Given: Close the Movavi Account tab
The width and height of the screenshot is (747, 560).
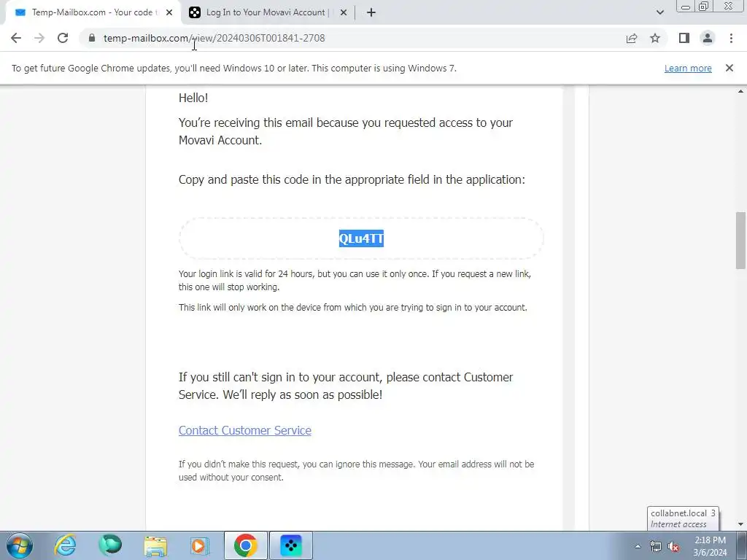Looking at the screenshot, I should 343,13.
